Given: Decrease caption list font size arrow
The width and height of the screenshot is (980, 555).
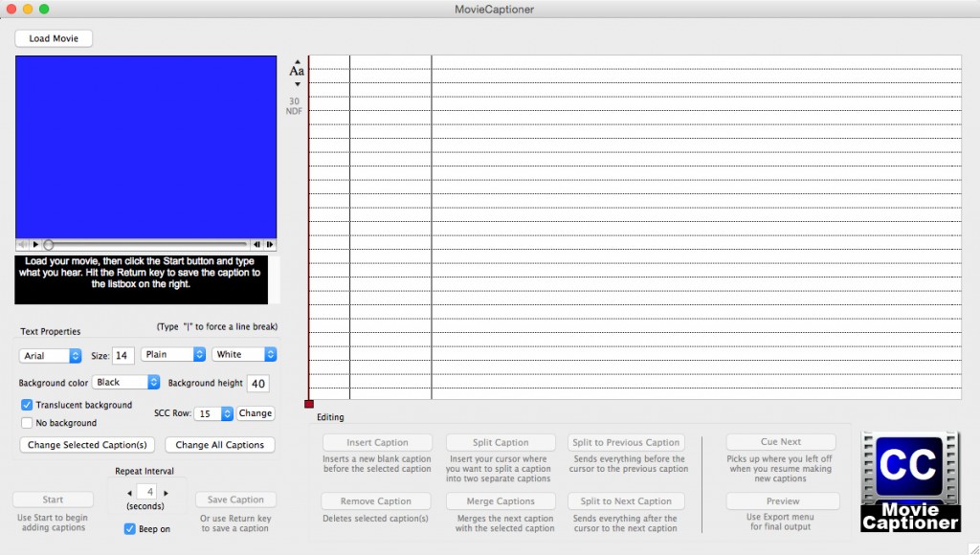Looking at the screenshot, I should [x=298, y=84].
